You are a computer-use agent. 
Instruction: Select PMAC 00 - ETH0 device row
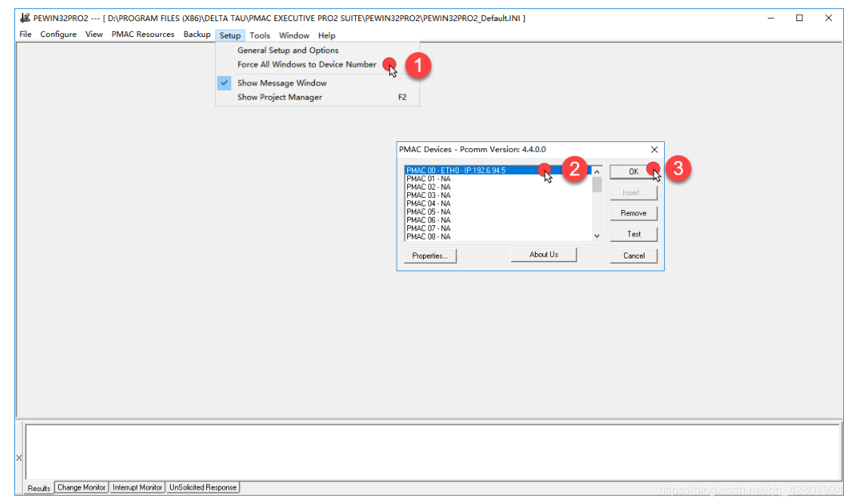[498, 170]
